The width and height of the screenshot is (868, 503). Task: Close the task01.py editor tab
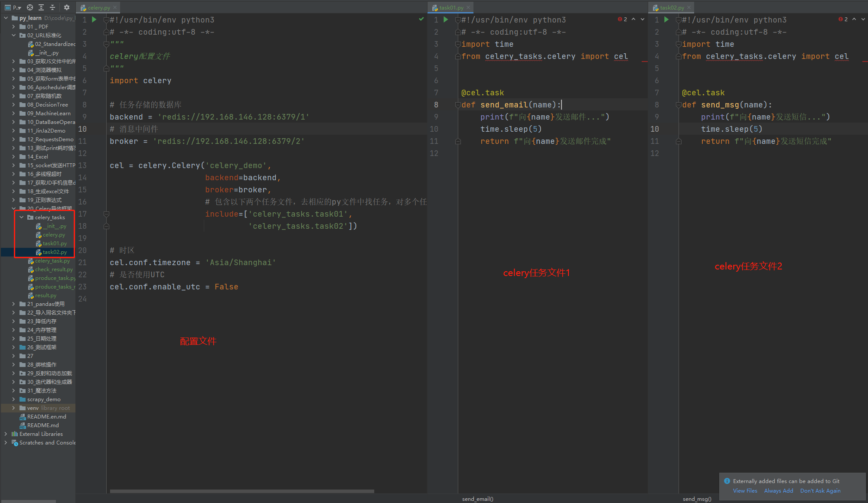[x=468, y=7]
